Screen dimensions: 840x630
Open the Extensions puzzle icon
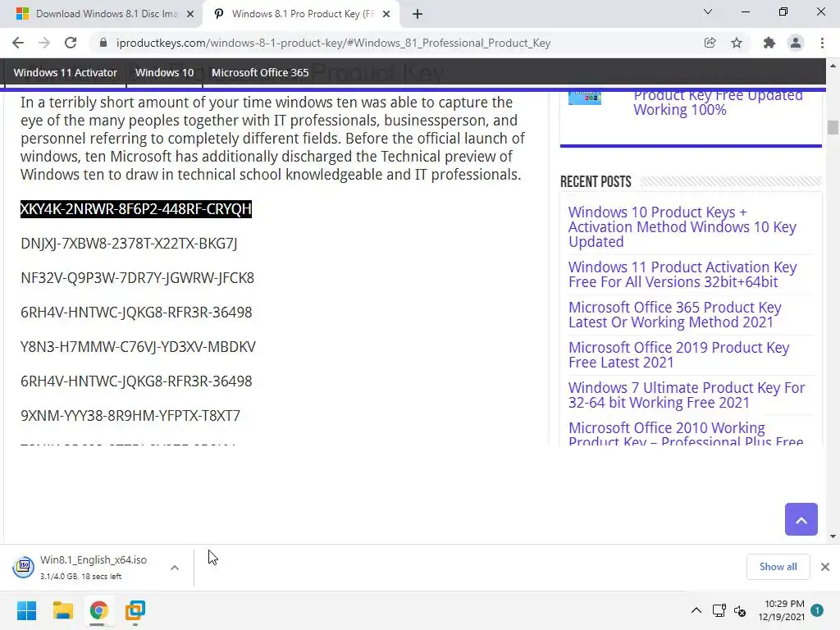(x=769, y=43)
